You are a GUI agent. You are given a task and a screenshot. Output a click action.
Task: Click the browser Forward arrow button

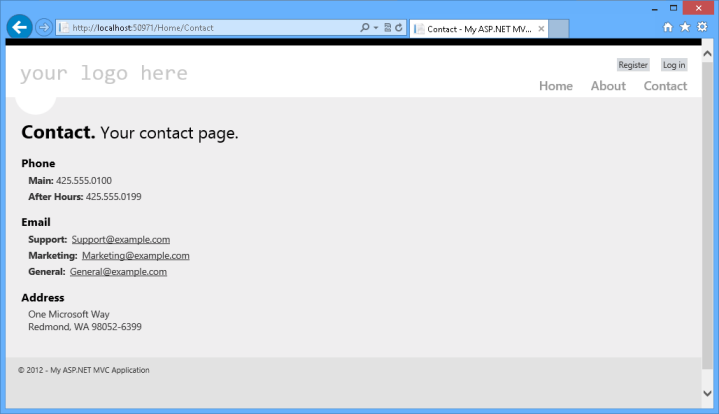(44, 28)
